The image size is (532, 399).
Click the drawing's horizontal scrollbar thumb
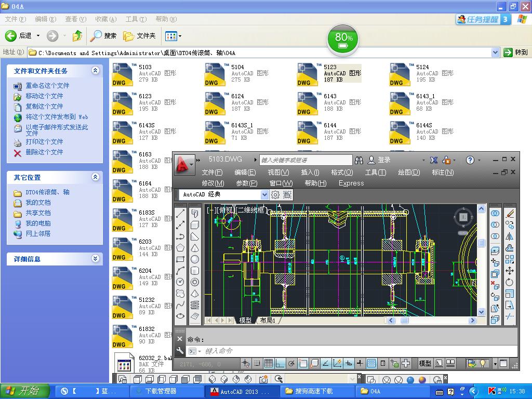[404, 321]
